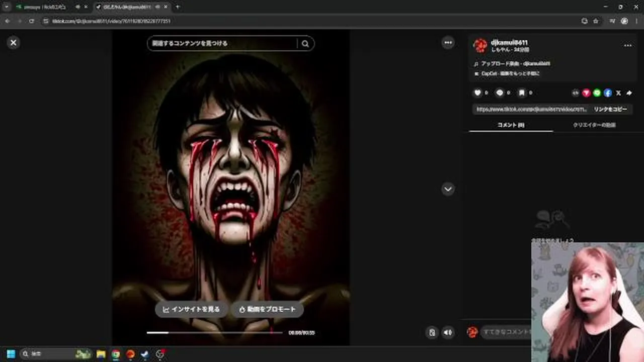Click the browser forward arrow
Image resolution: width=644 pixels, height=362 pixels.
pyautogui.click(x=20, y=21)
